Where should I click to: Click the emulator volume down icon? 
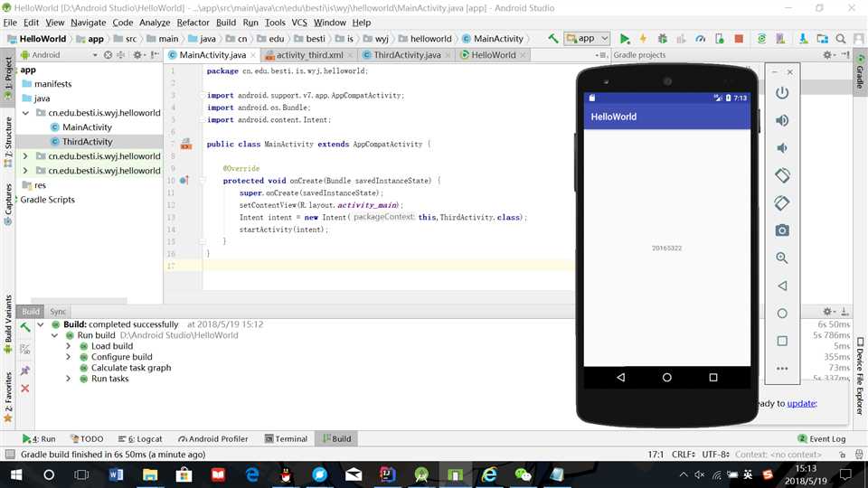[x=781, y=147]
